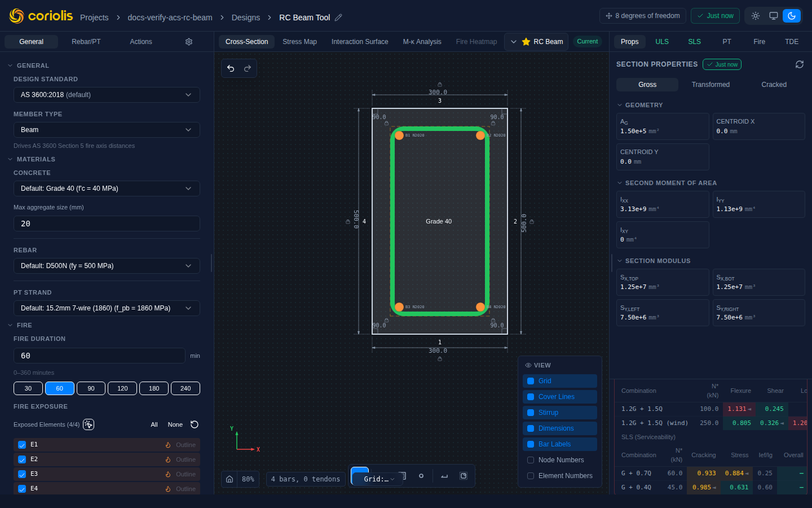Screen dimensions: 812x508
Task: Click home reset-view icon on canvas
Action: [x=230, y=479]
